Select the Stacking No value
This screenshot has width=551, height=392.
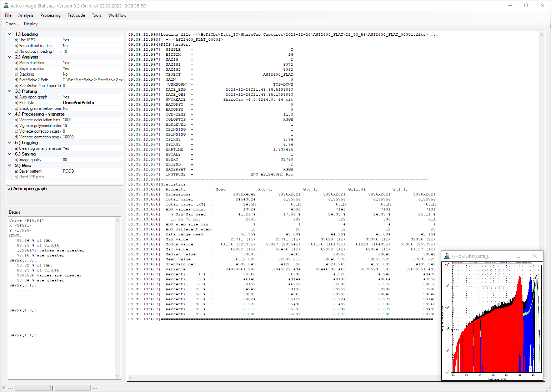pyautogui.click(x=92, y=74)
